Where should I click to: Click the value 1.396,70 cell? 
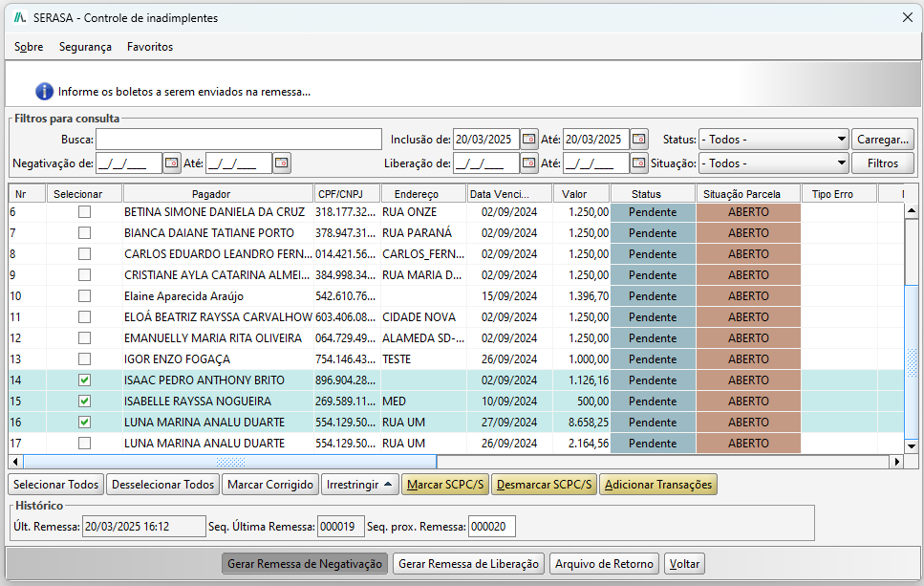[x=582, y=296]
